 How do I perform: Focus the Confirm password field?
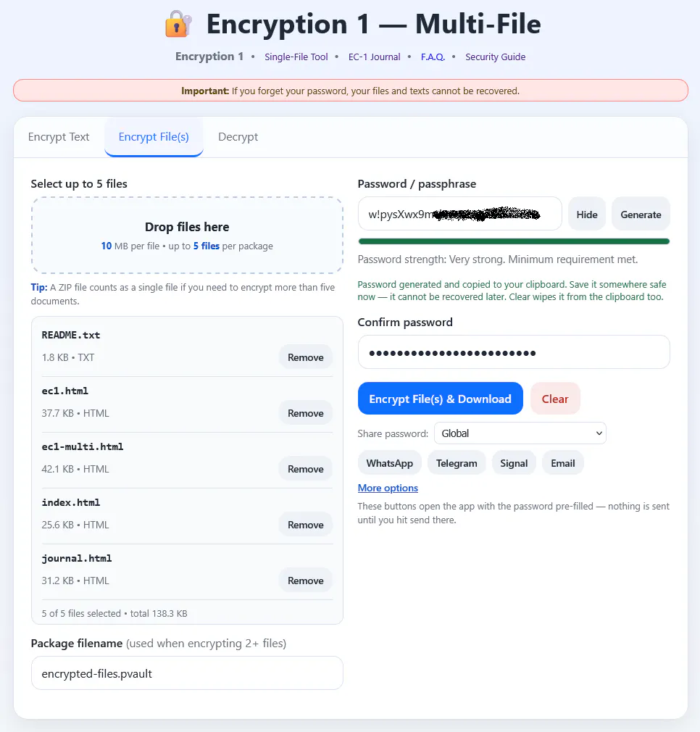click(x=514, y=352)
